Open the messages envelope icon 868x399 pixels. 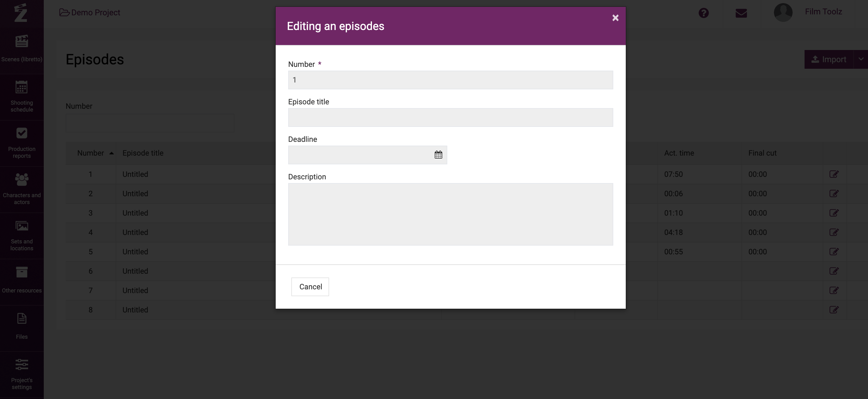coord(741,13)
